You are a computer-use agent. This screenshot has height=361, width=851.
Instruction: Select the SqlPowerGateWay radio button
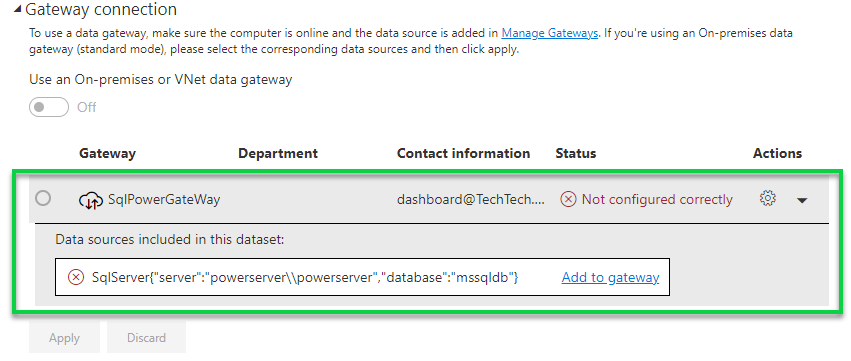[43, 198]
